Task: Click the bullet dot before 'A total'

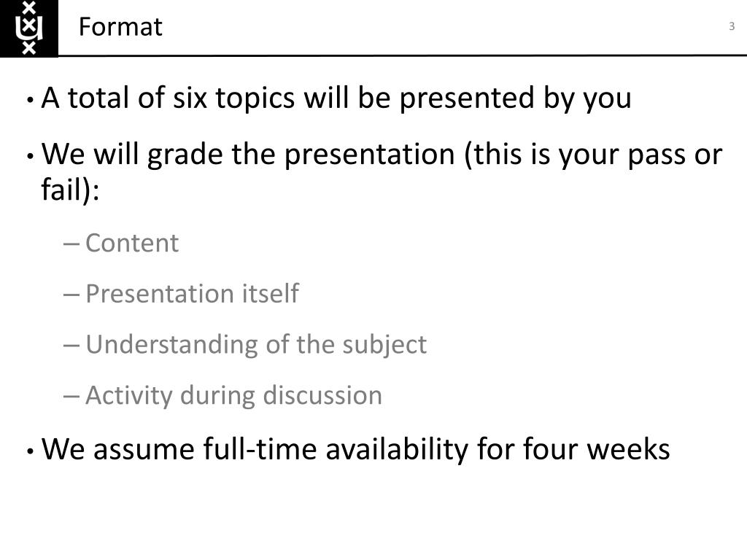Action: 31,101
